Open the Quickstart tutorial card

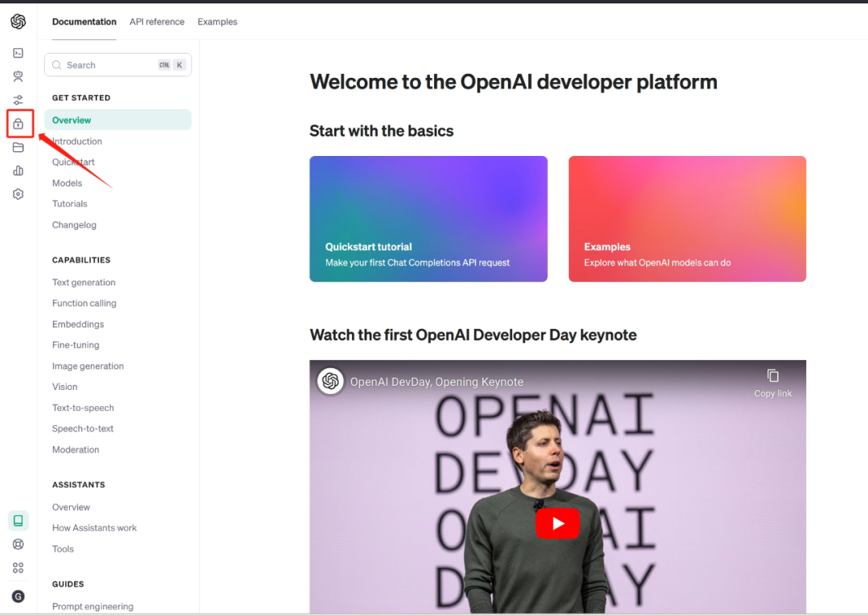coord(428,219)
